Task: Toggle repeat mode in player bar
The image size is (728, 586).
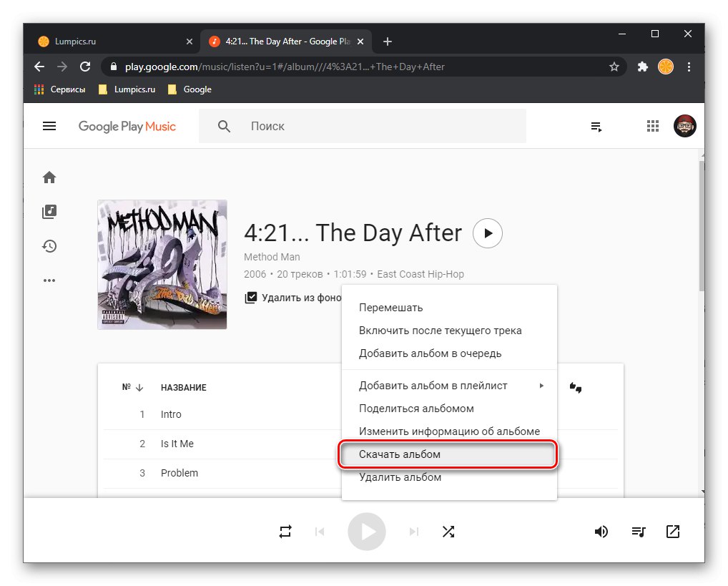Action: point(285,532)
